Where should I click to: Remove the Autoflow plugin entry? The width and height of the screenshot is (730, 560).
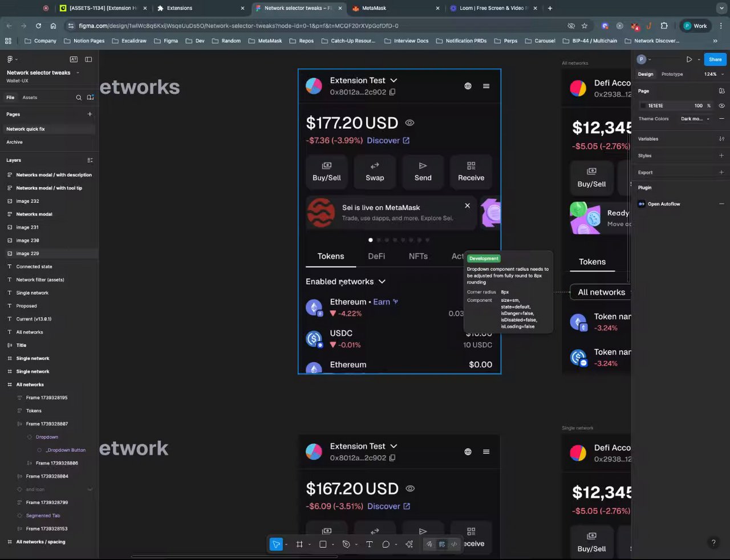[721, 204]
